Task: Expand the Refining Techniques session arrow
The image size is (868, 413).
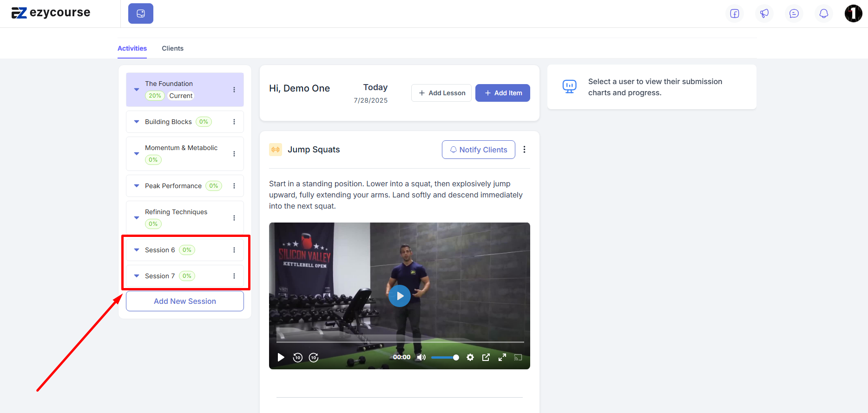Action: (x=137, y=218)
